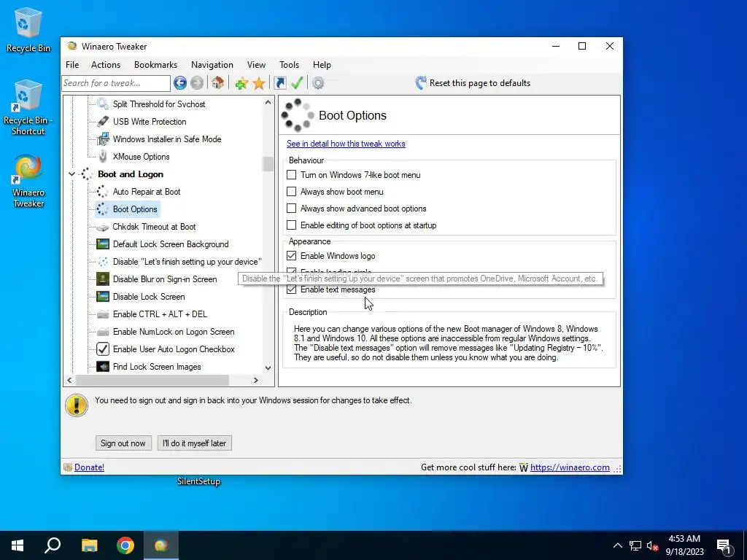747x560 pixels.
Task: Open File Explorer from the taskbar
Action: point(89,545)
